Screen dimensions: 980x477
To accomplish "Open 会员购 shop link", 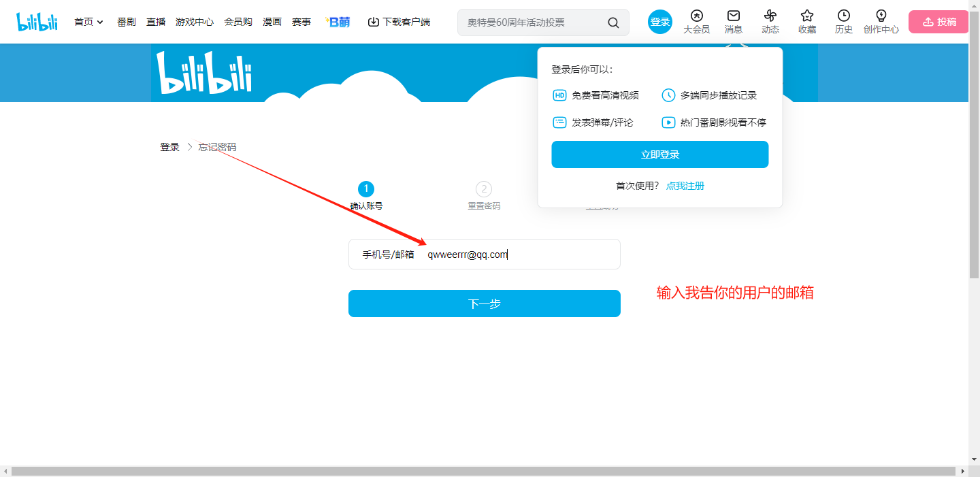I will click(238, 22).
